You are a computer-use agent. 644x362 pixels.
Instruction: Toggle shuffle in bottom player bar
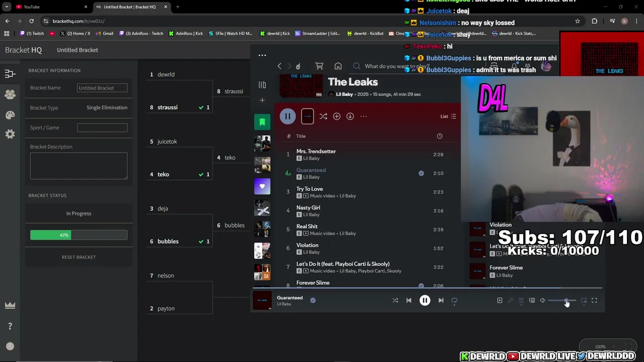(x=395, y=300)
